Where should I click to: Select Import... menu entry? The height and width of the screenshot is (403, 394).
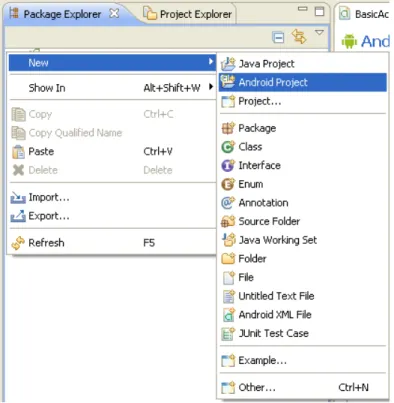coord(112,197)
